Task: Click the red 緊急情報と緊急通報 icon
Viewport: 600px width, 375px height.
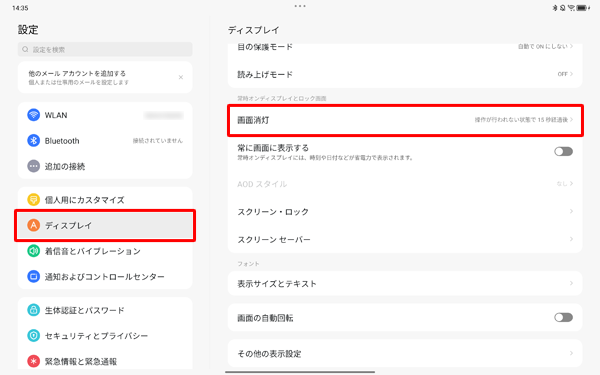Action: [x=34, y=361]
